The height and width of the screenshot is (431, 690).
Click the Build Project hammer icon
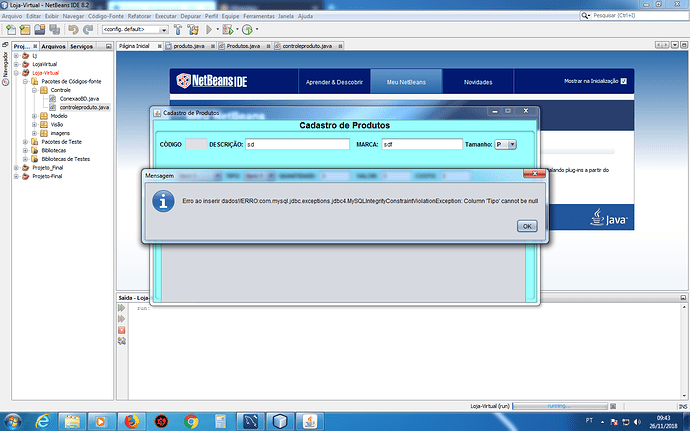178,29
